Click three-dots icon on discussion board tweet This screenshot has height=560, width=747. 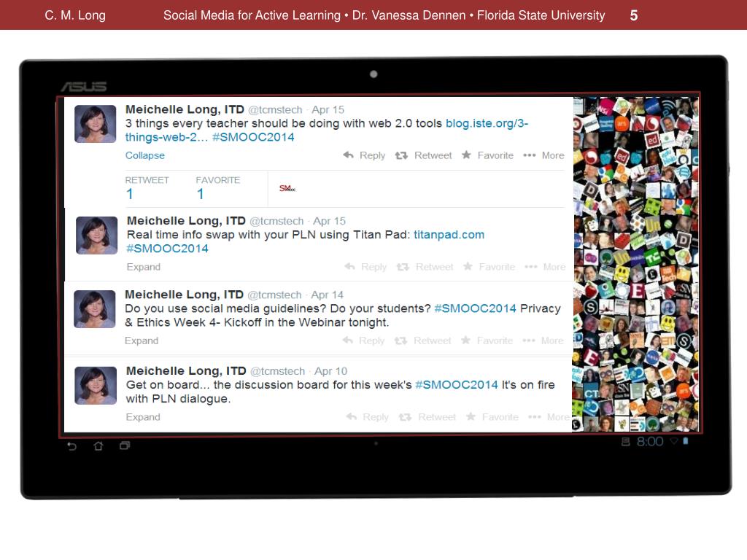(535, 416)
